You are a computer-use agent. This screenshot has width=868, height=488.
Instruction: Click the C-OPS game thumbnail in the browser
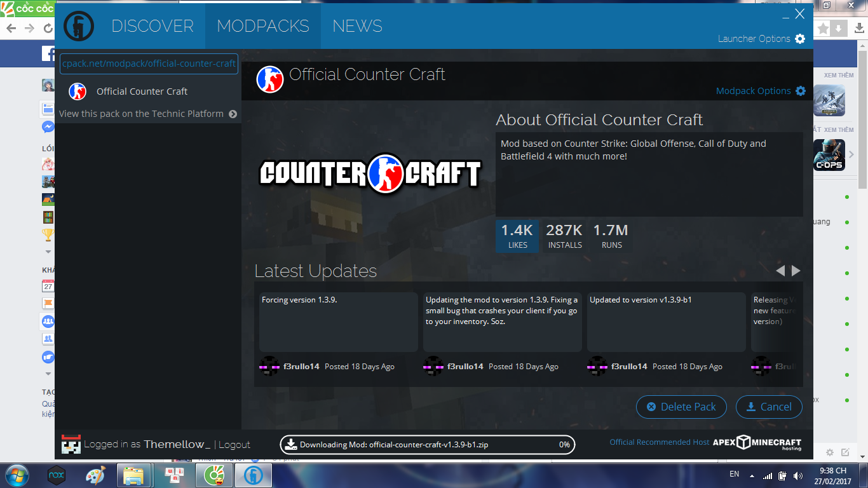tap(829, 155)
